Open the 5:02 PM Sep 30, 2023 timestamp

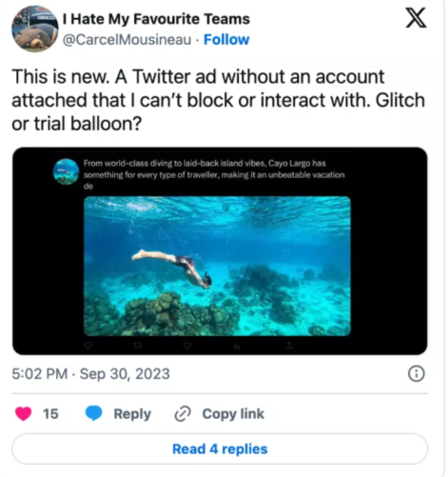(91, 374)
